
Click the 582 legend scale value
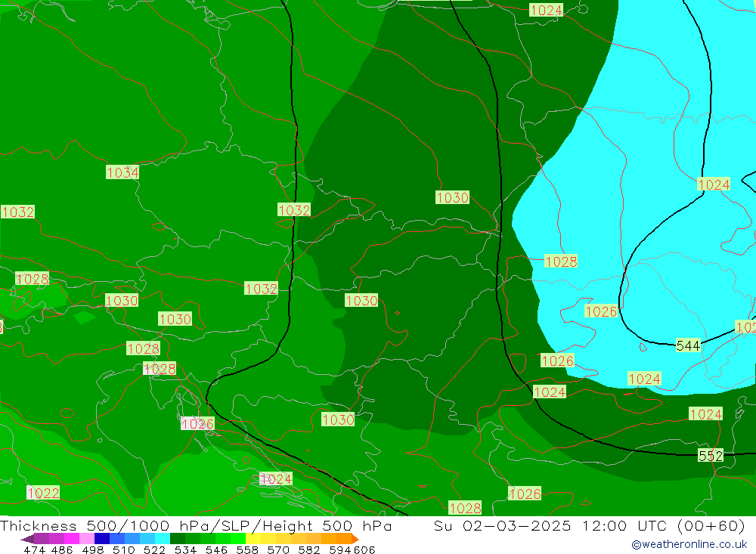point(309,549)
